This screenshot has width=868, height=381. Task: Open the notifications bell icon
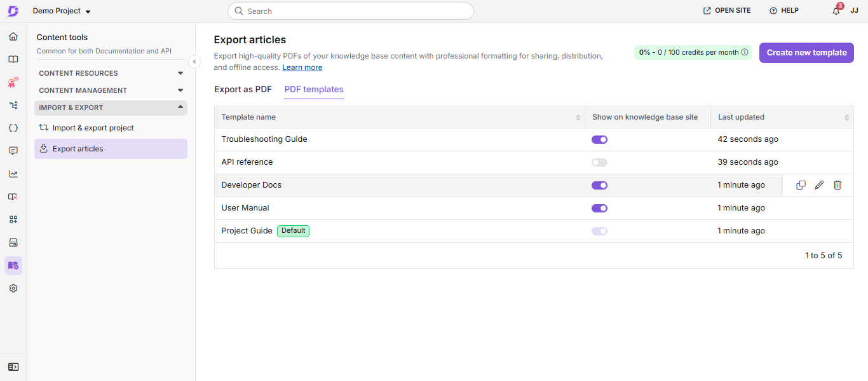(836, 11)
